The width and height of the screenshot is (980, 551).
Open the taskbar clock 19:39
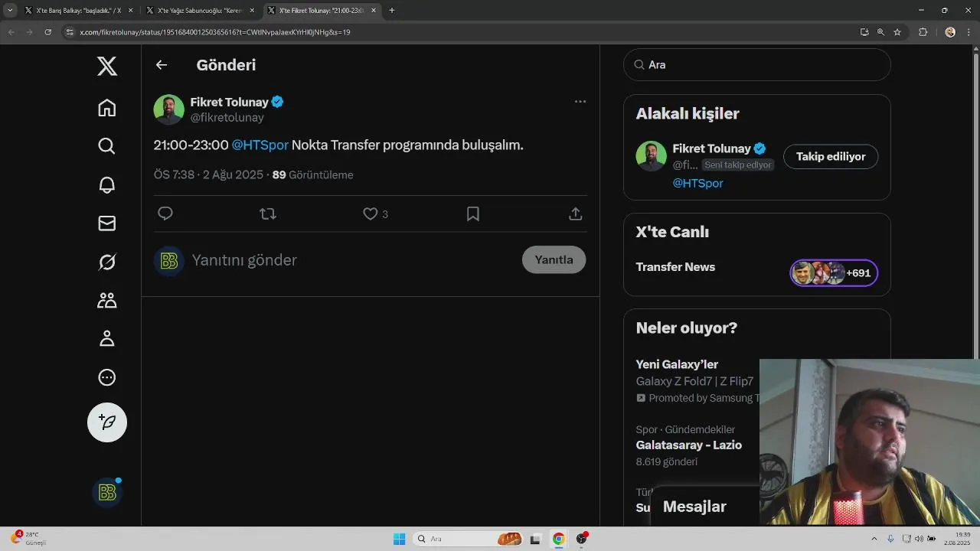click(x=958, y=539)
